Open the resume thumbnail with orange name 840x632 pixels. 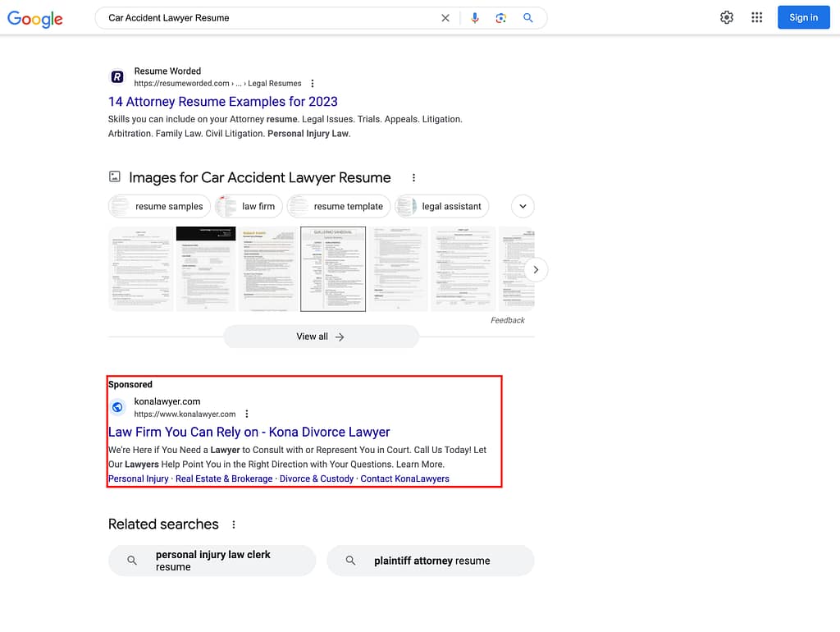click(268, 269)
